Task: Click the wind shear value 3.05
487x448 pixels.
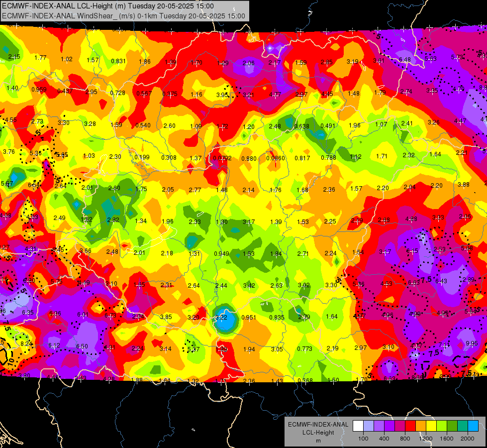Action: tap(277, 349)
